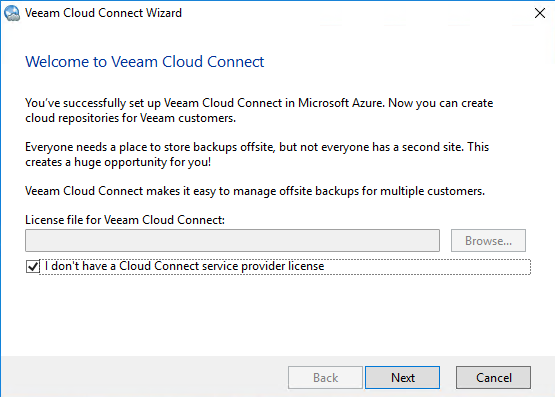Click the "Everyone needs a place to store backups" paragraph
Screen dimensions: 555x397
point(257,154)
